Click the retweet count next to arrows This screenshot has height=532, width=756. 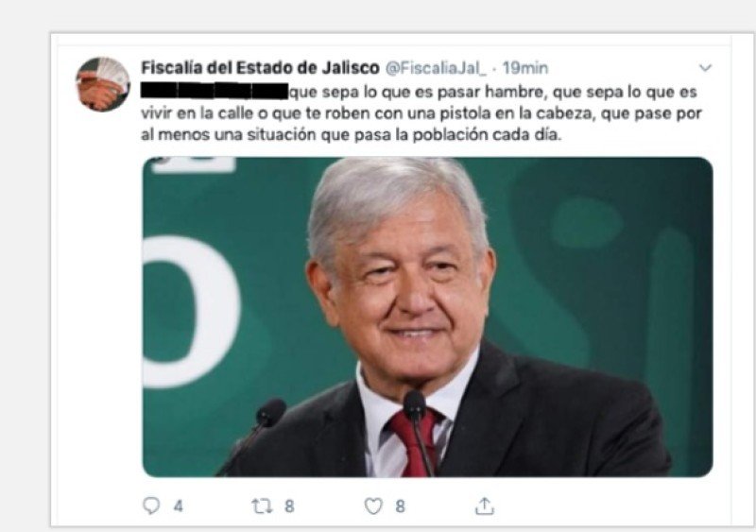[x=289, y=506]
